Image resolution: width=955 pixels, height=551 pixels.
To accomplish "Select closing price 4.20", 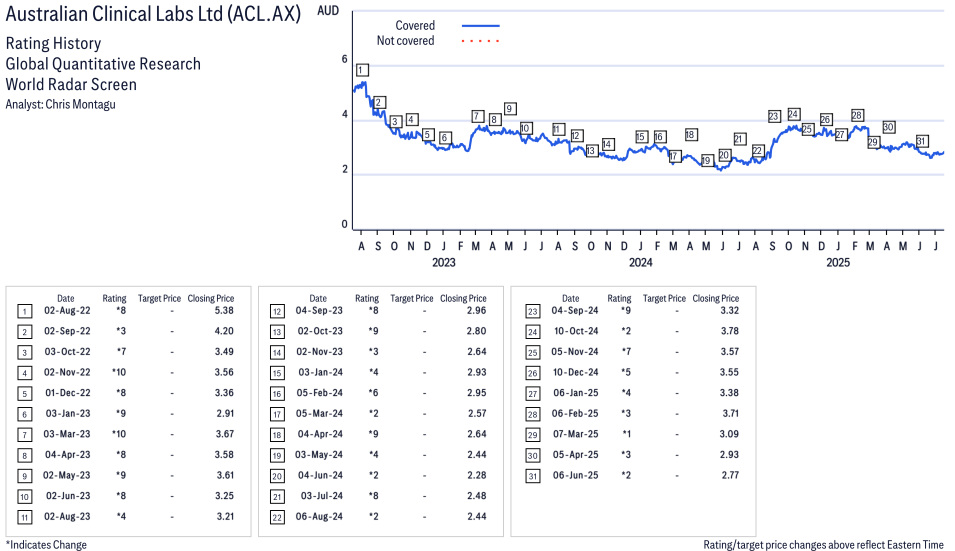I will [224, 331].
